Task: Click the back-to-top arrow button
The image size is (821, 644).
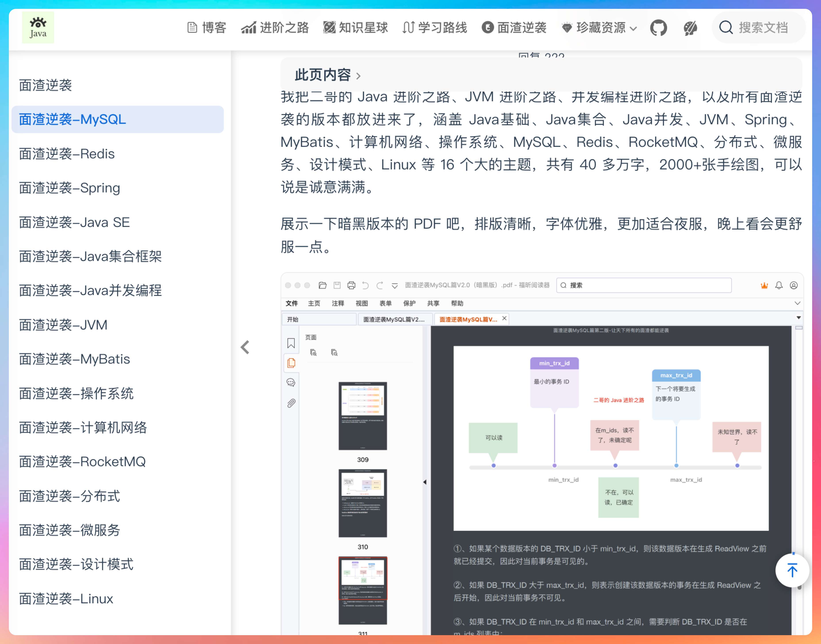Action: [792, 570]
